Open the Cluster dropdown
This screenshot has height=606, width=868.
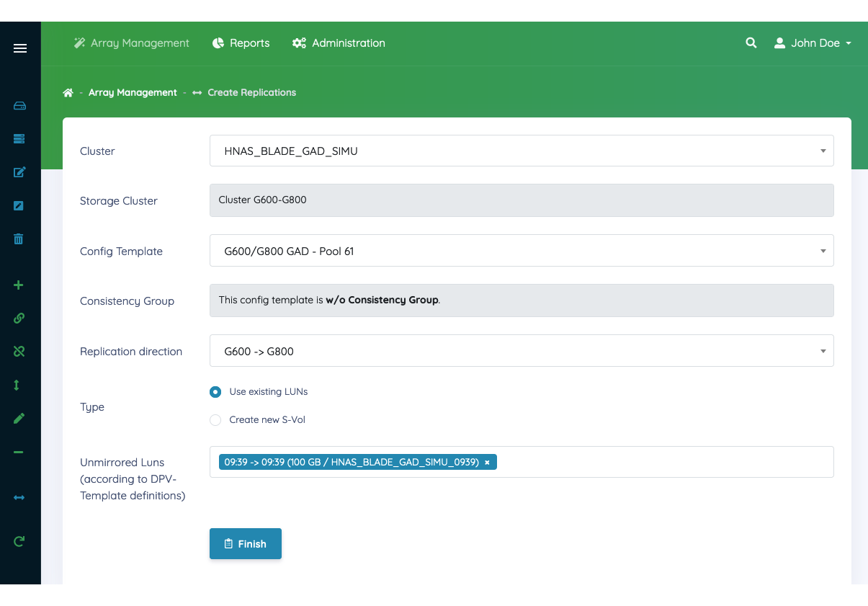coord(522,151)
